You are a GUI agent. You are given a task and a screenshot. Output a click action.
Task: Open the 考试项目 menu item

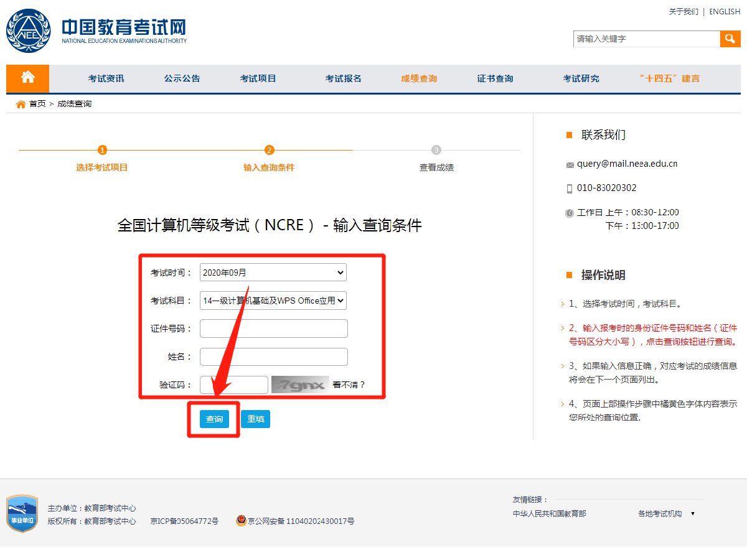pyautogui.click(x=258, y=78)
